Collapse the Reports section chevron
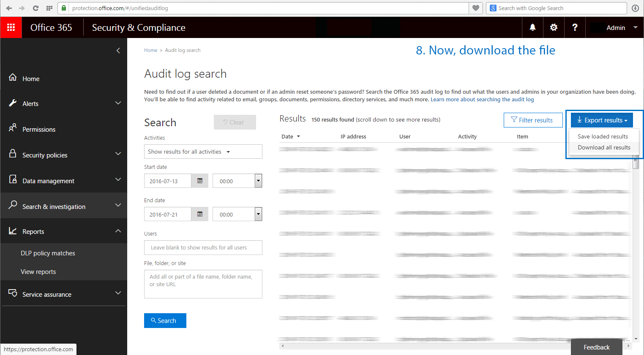Image resolution: width=644 pixels, height=355 pixels. tap(118, 231)
